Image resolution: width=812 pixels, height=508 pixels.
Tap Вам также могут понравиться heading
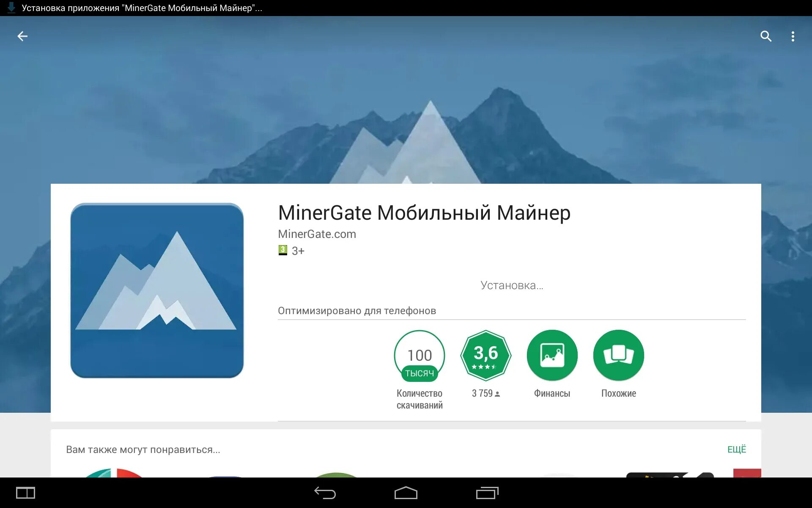pos(143,450)
